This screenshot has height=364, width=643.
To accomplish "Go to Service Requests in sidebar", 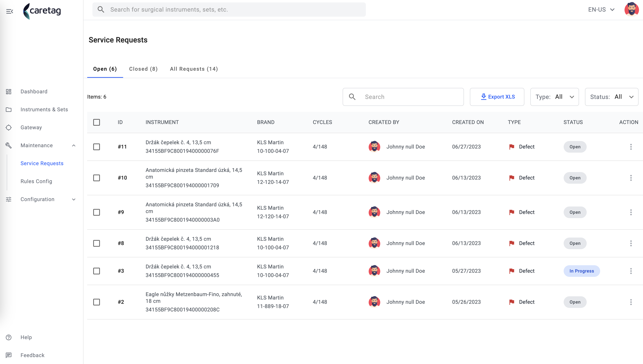I will click(x=42, y=163).
